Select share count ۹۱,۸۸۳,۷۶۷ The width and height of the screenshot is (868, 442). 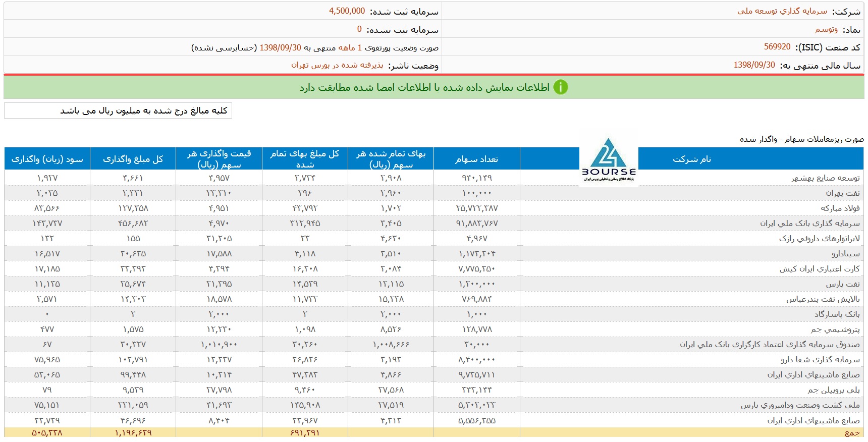476,224
